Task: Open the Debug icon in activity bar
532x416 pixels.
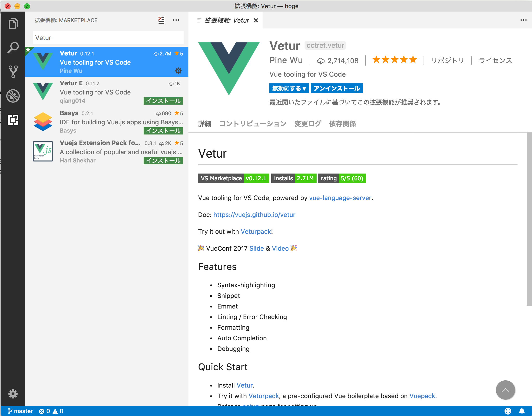Action: [13, 96]
